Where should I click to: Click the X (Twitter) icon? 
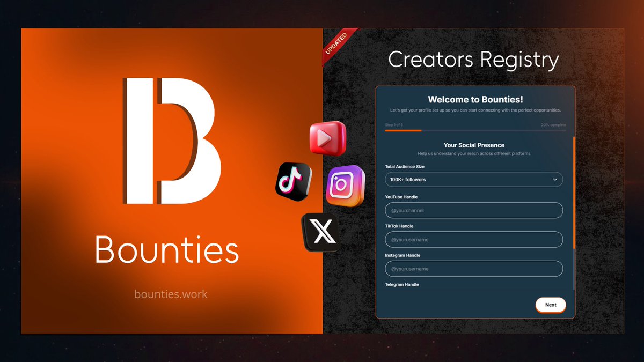click(322, 232)
